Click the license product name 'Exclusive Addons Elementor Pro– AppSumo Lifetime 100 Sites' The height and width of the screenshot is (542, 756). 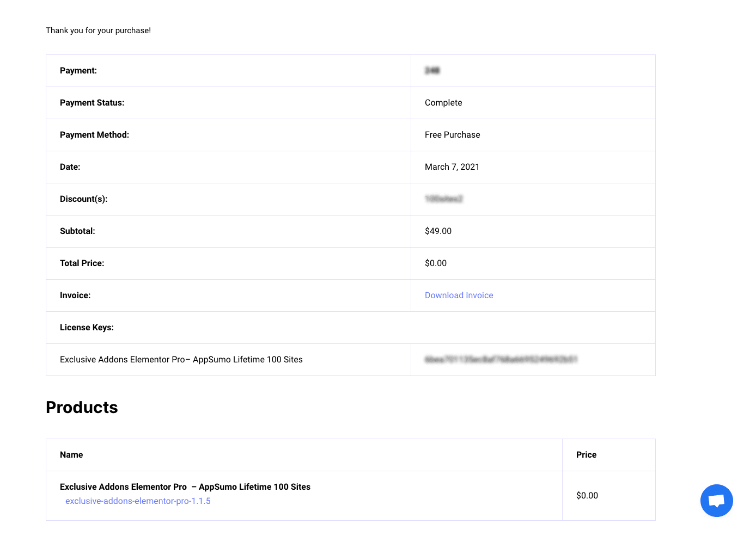tap(181, 360)
